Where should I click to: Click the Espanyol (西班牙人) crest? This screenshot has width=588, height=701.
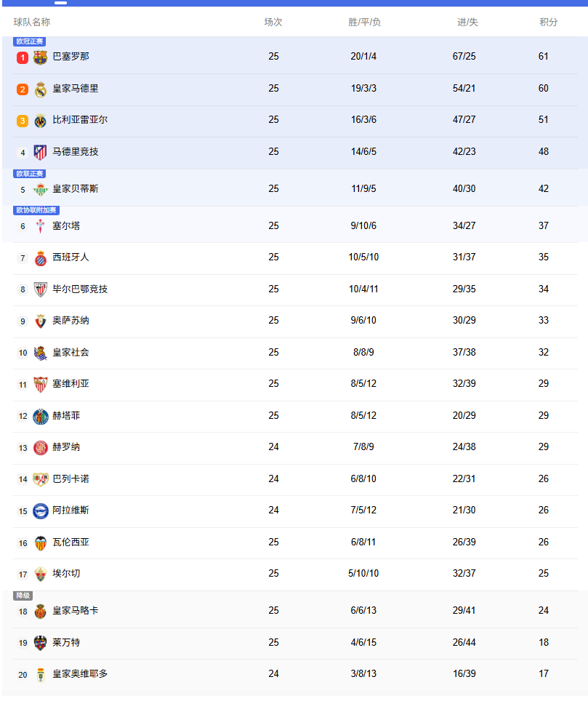(x=41, y=257)
